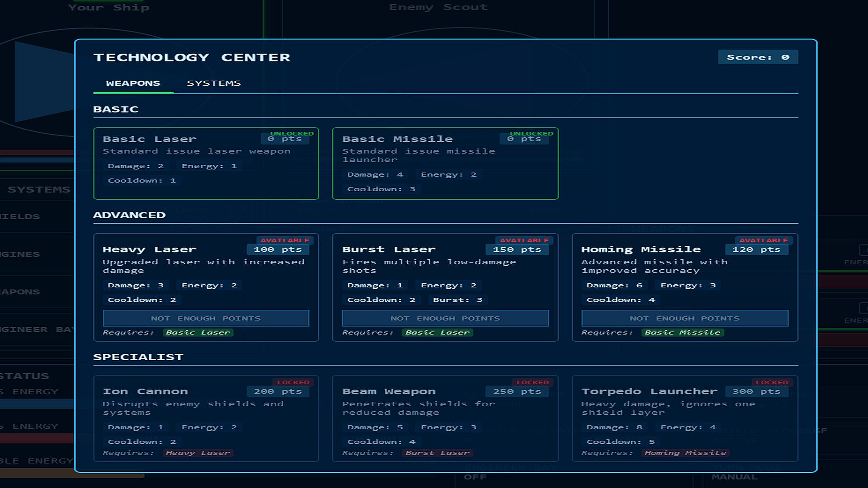Click Homing Missile's Basic Missile requirement tag

[x=682, y=333]
